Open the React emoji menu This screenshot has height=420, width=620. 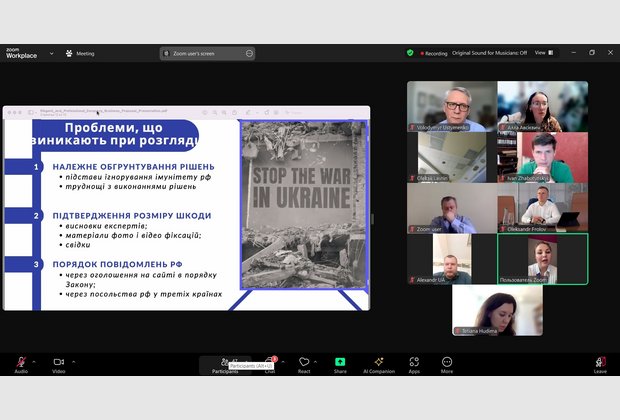304,362
